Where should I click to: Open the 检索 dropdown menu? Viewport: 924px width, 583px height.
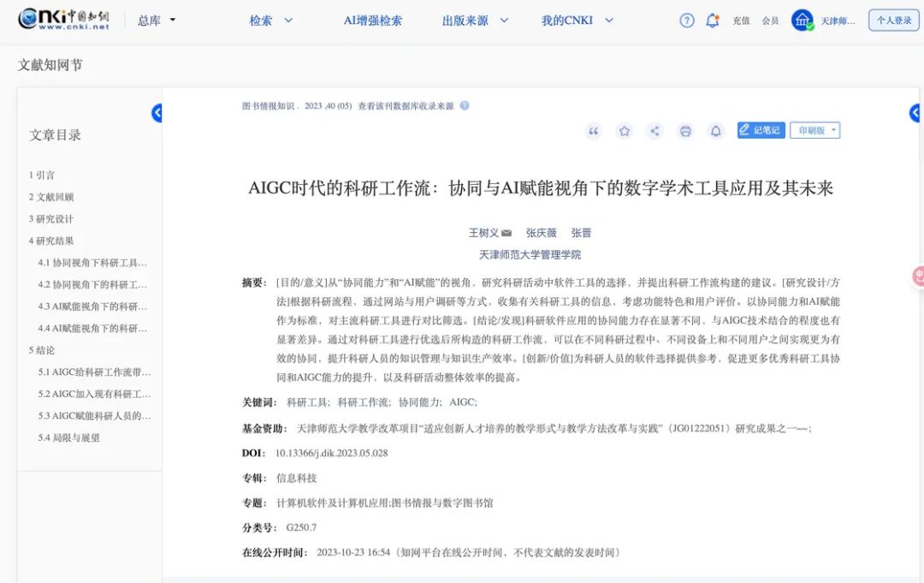coord(271,21)
